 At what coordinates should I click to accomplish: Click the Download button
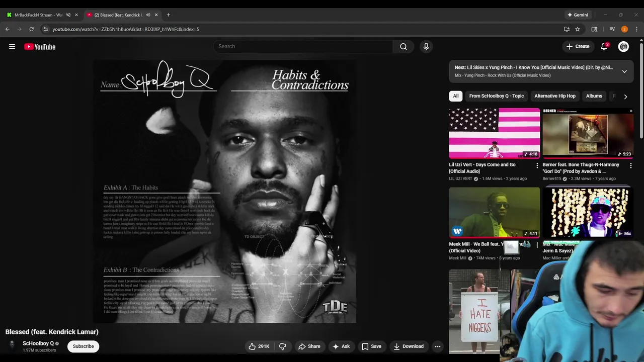[409, 346]
